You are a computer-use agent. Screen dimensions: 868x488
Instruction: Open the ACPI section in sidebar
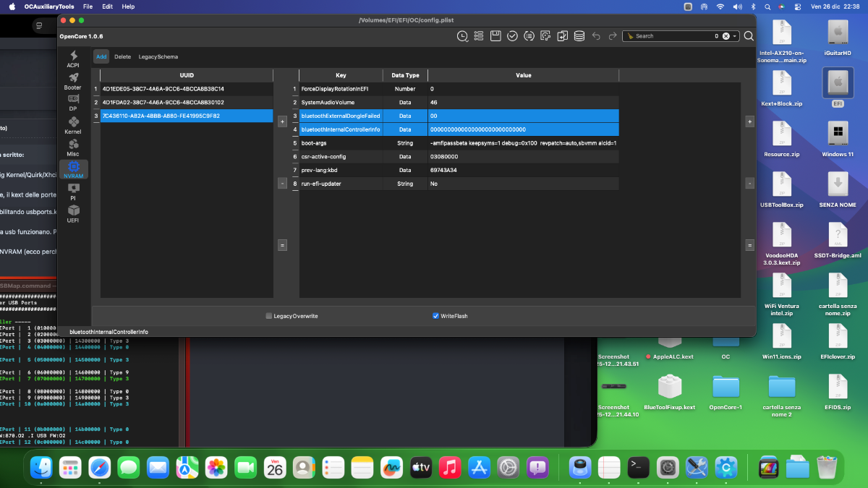[x=73, y=59]
